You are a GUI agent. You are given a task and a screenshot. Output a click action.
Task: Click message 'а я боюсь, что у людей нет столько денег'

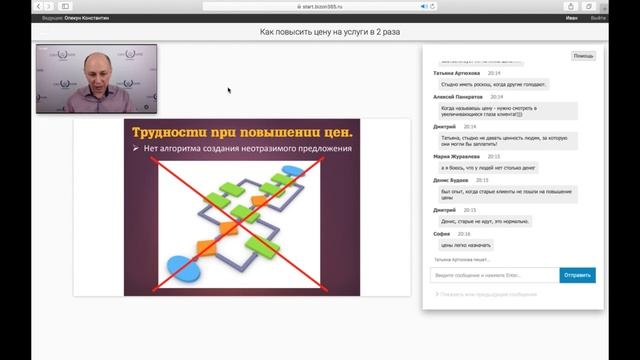point(488,168)
